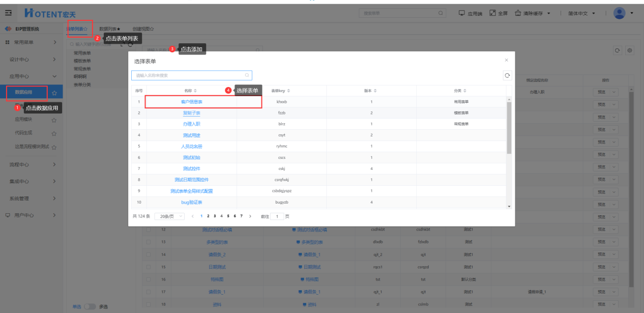Select the 客户信息表 form link
This screenshot has height=313, width=644.
pos(192,102)
